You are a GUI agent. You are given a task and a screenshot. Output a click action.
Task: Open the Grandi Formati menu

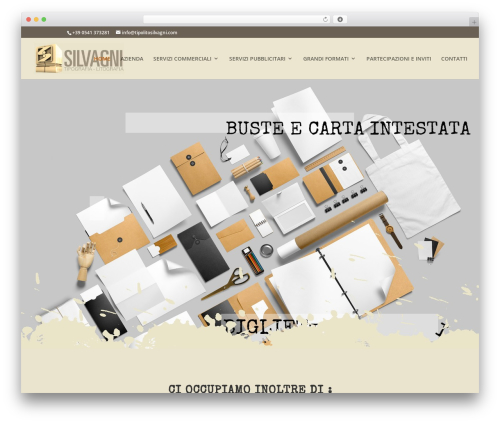326,59
